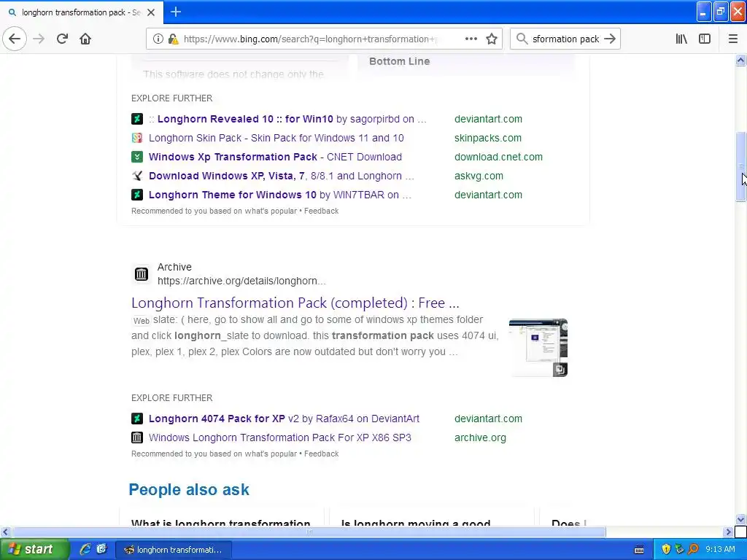Image resolution: width=747 pixels, height=560 pixels.
Task: Click the People also ask heading
Action: pyautogui.click(x=189, y=489)
